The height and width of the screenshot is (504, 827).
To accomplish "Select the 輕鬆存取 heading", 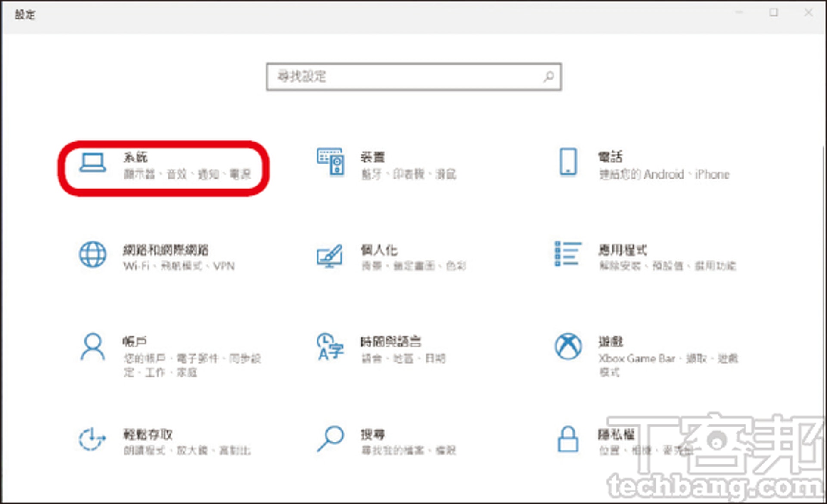I will pos(148,434).
